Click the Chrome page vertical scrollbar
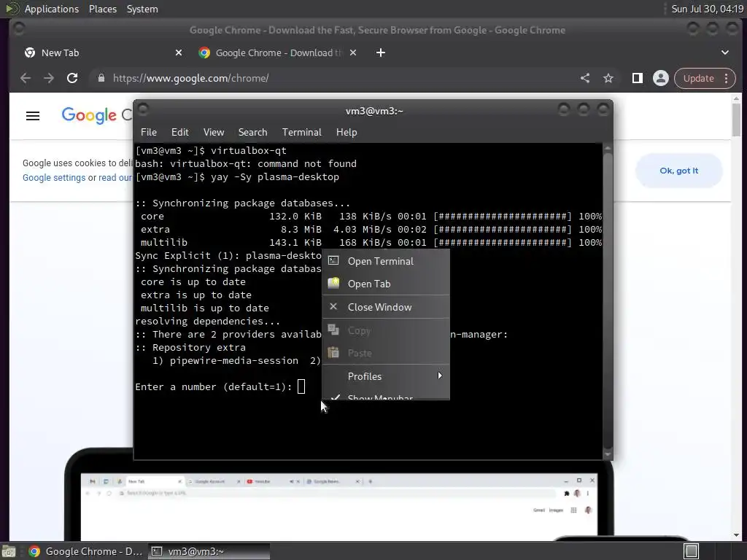Screen dimensions: 747x560 (736, 316)
